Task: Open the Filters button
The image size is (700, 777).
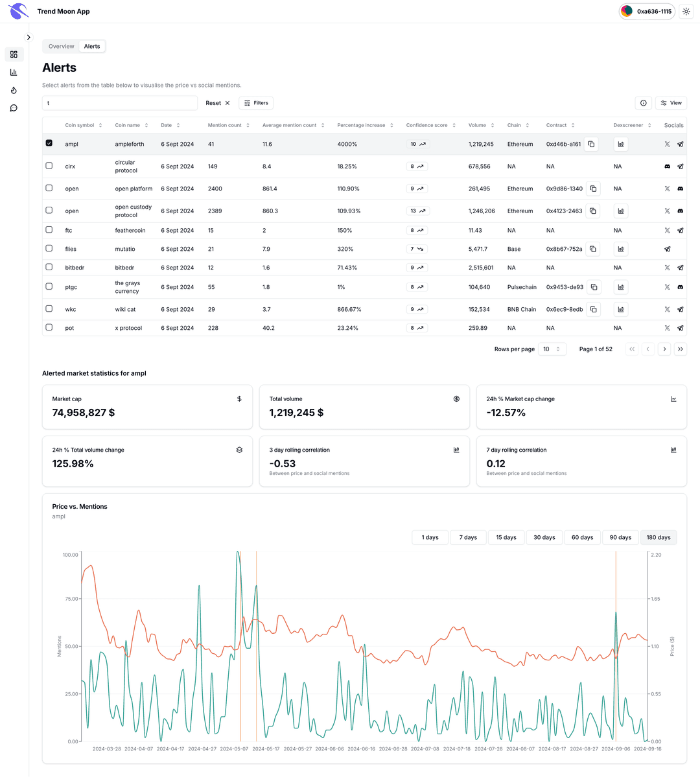Action: (256, 103)
